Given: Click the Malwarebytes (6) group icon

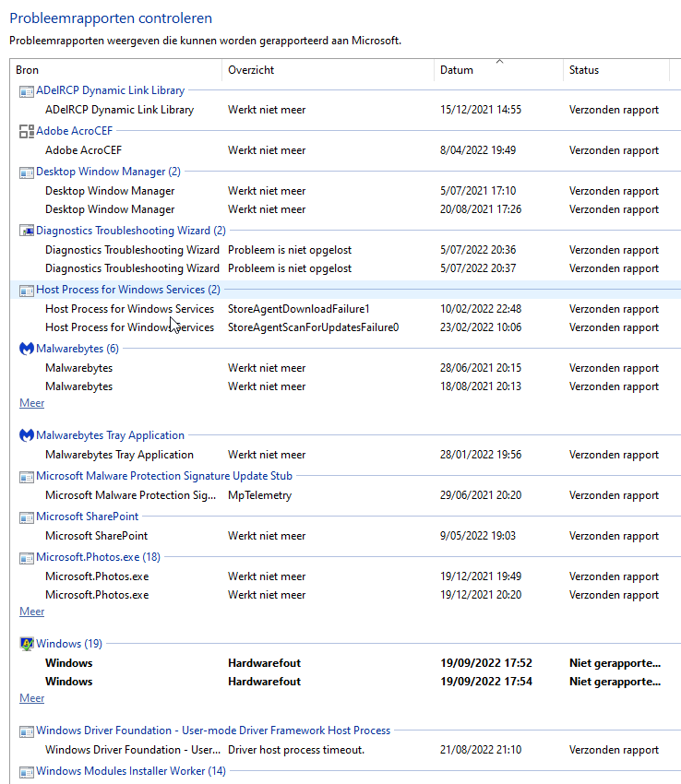Looking at the screenshot, I should pyautogui.click(x=26, y=349).
